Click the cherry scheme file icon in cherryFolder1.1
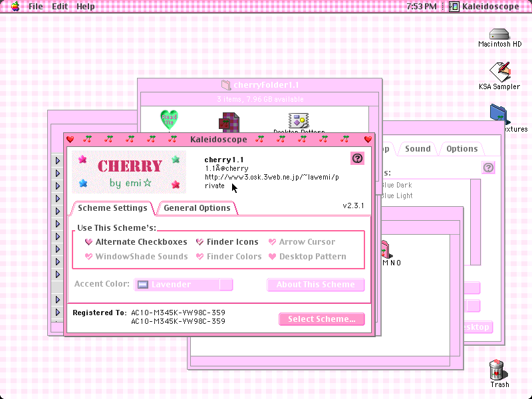Image resolution: width=532 pixels, height=399 pixels. click(229, 122)
